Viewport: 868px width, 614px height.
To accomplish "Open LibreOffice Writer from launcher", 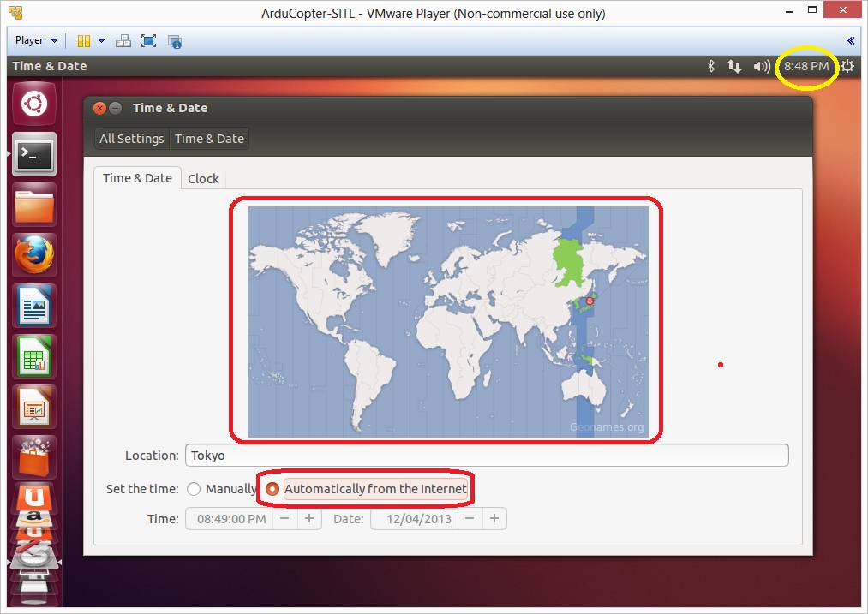I will pos(34,305).
